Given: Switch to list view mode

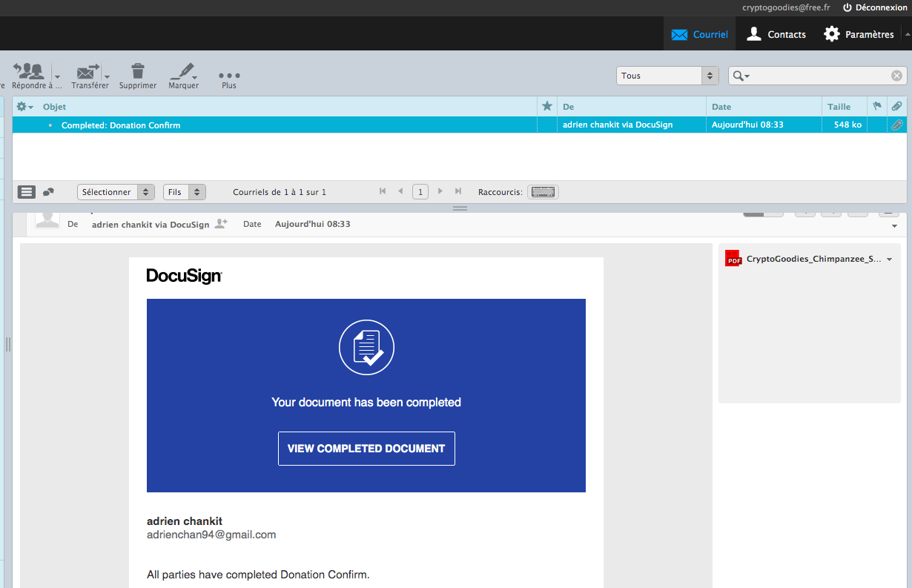Looking at the screenshot, I should [x=27, y=192].
